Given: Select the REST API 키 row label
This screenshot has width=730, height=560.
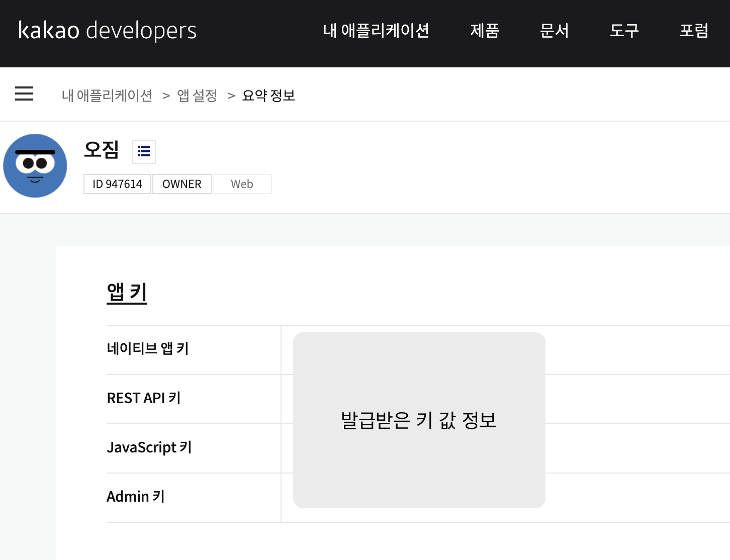Looking at the screenshot, I should [144, 398].
